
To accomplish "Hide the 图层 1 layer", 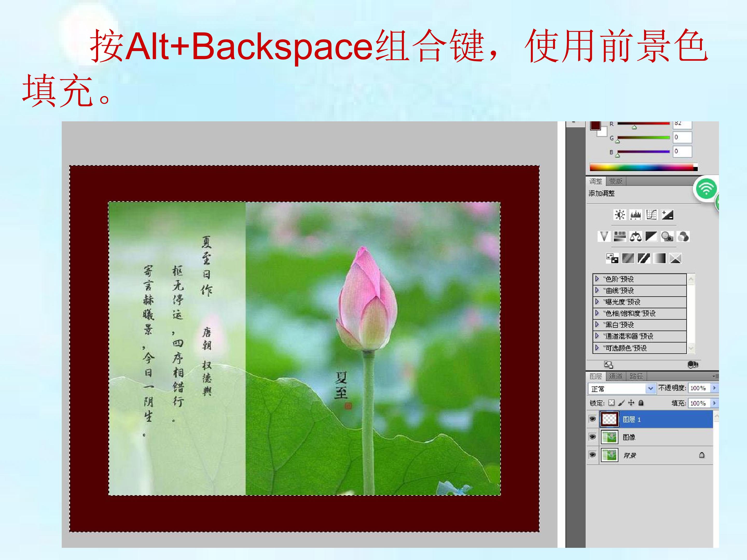I will click(x=592, y=419).
